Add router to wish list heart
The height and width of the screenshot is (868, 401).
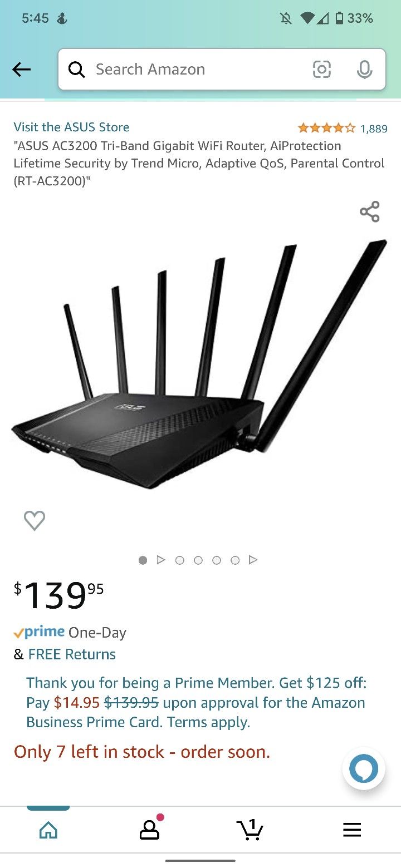(x=35, y=520)
